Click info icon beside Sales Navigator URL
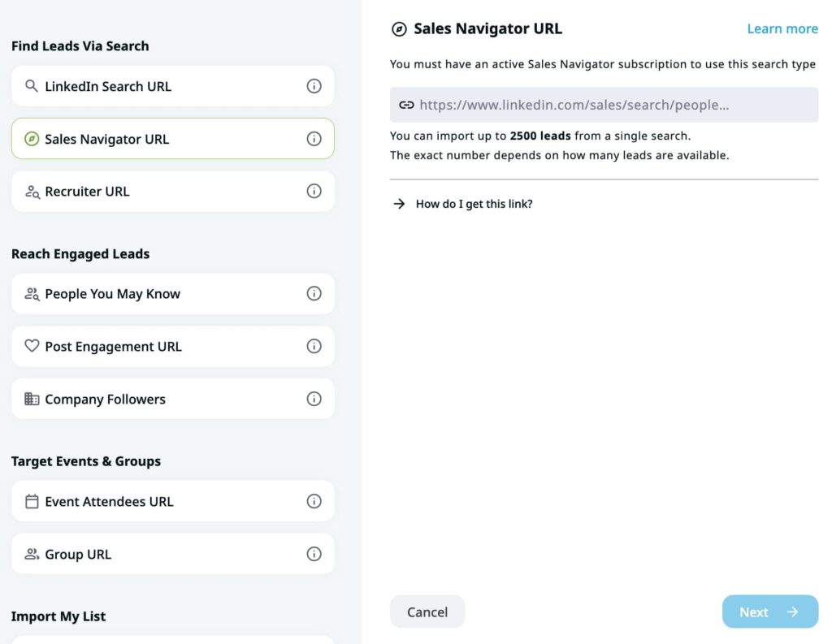The image size is (832, 644). click(314, 139)
